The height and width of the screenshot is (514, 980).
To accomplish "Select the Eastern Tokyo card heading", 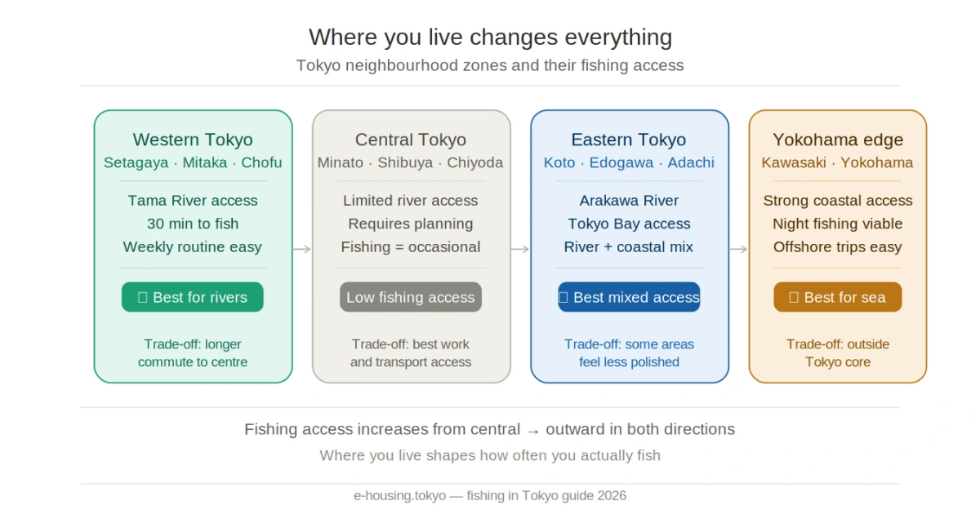I will point(629,140).
